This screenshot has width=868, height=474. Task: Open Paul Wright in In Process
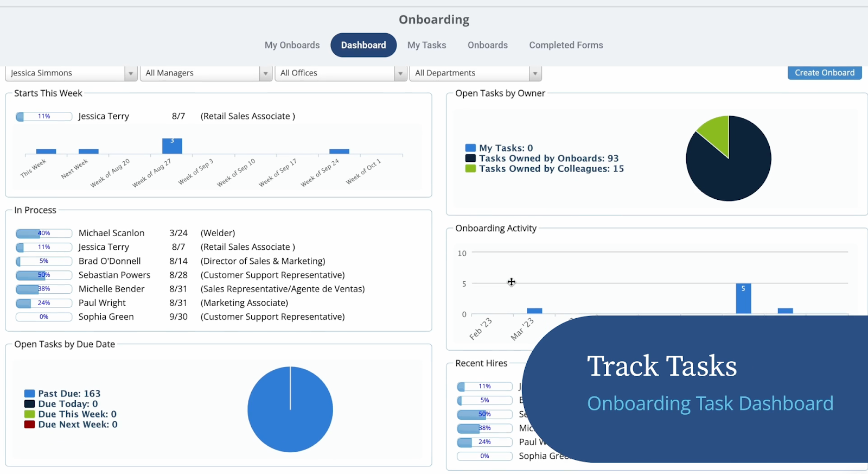102,303
